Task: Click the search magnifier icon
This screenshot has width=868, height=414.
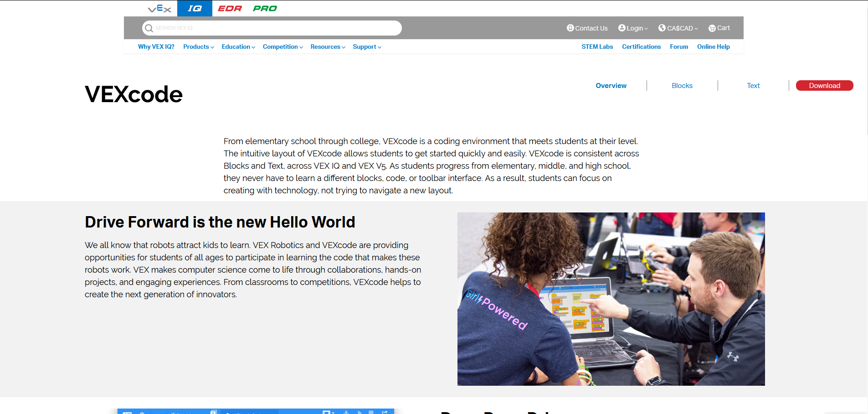Action: click(149, 28)
